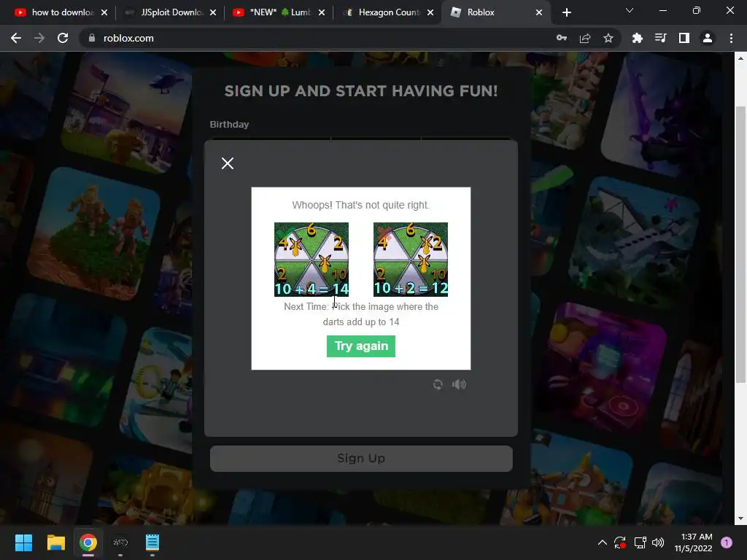
Task: Click the Sign Up button
Action: point(361,458)
